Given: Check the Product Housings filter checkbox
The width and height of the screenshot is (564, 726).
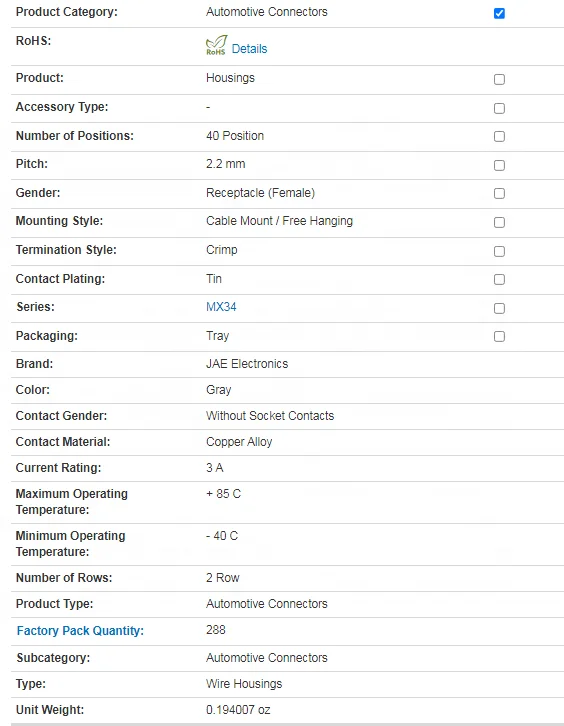Looking at the screenshot, I should point(499,80).
